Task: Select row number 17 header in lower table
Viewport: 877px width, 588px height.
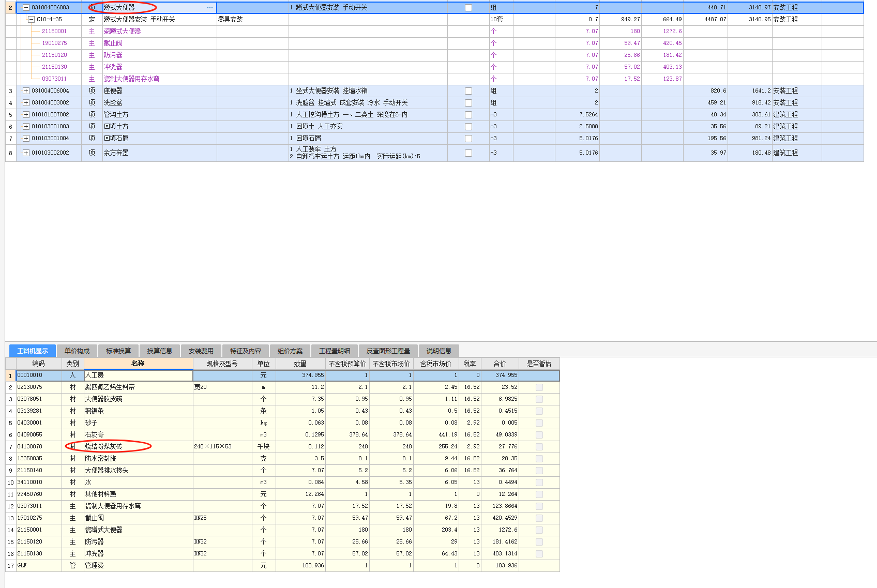Action: click(10, 566)
